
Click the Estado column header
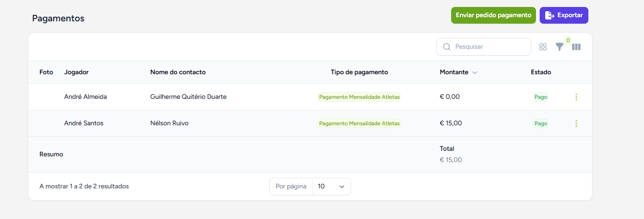pyautogui.click(x=541, y=72)
